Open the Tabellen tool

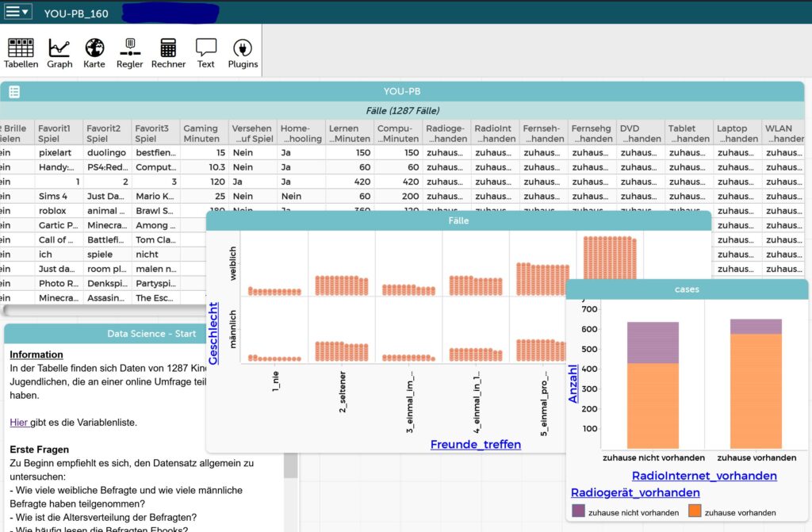[x=21, y=52]
